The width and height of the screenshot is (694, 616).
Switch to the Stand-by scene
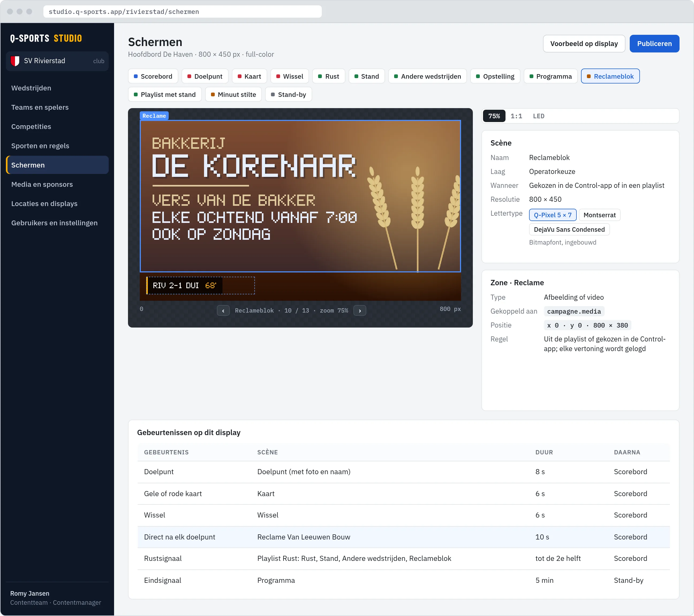point(288,95)
